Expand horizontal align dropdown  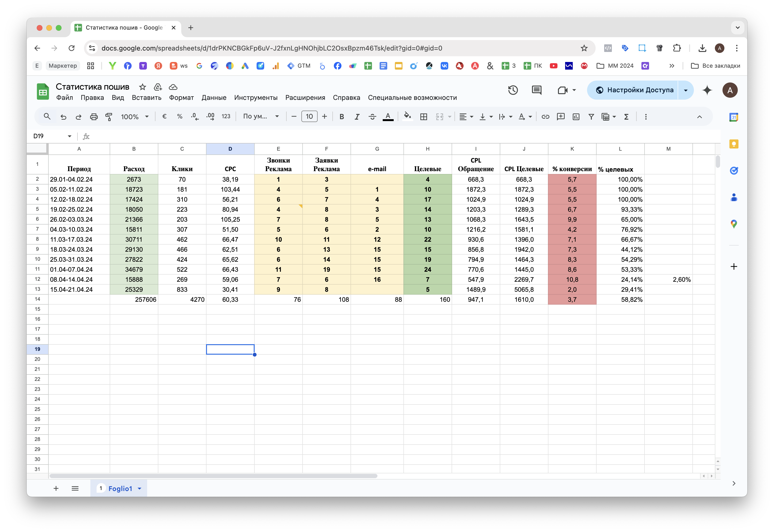[x=471, y=117]
